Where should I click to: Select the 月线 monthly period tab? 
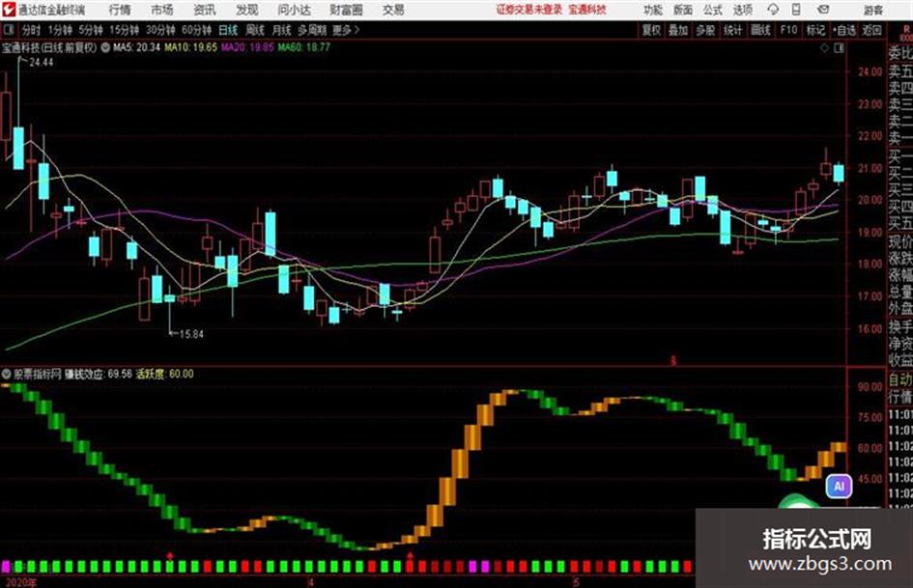pyautogui.click(x=281, y=30)
